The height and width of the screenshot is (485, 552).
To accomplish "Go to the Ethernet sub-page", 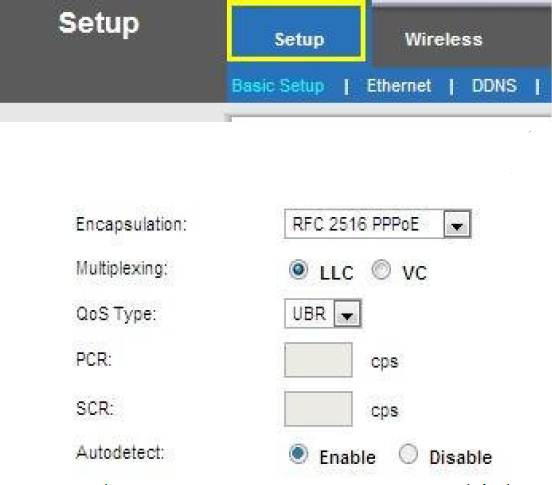I will pyautogui.click(x=399, y=86).
